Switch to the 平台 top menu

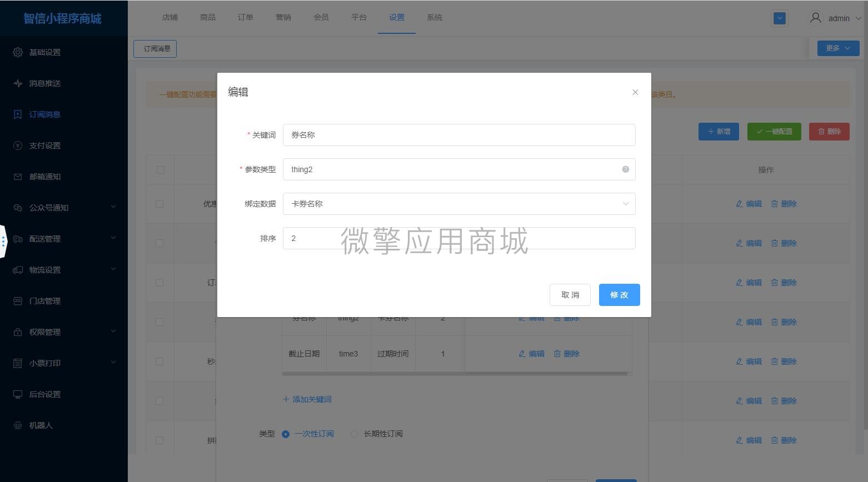pyautogui.click(x=359, y=17)
